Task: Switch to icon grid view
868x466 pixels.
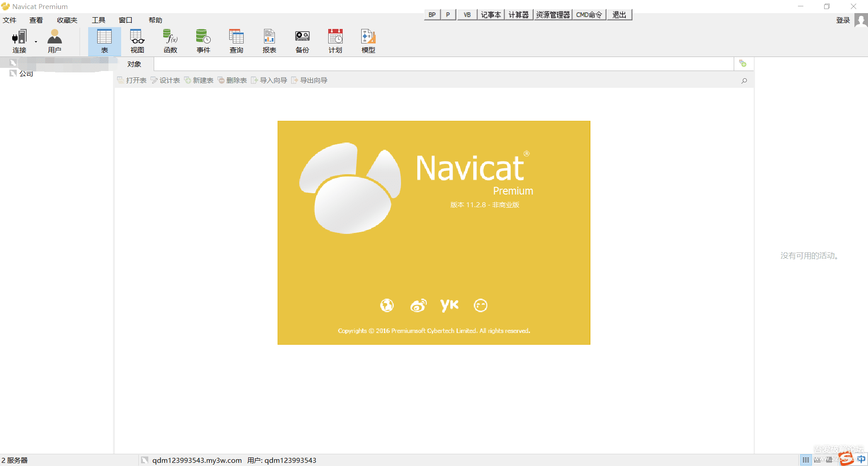Action: coord(806,460)
